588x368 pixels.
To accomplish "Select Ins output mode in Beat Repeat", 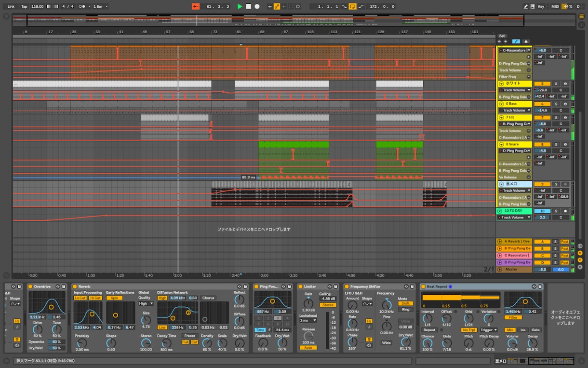I will 523,330.
